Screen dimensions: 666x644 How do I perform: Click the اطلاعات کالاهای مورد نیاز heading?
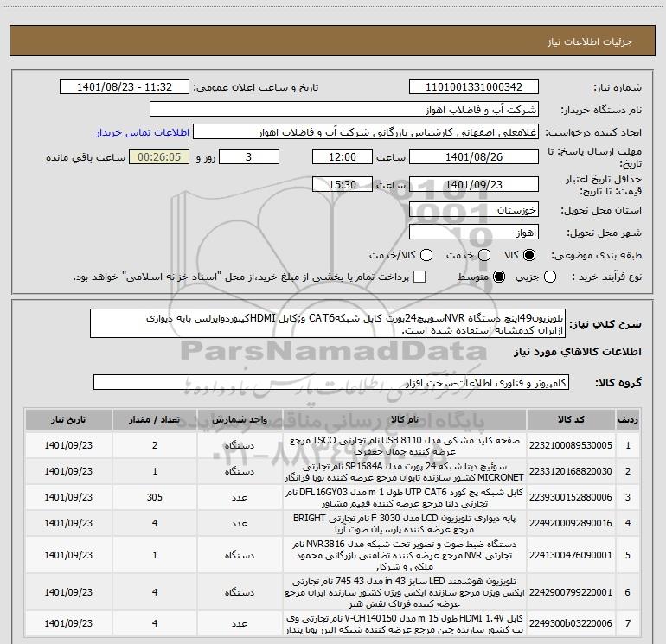(x=577, y=352)
